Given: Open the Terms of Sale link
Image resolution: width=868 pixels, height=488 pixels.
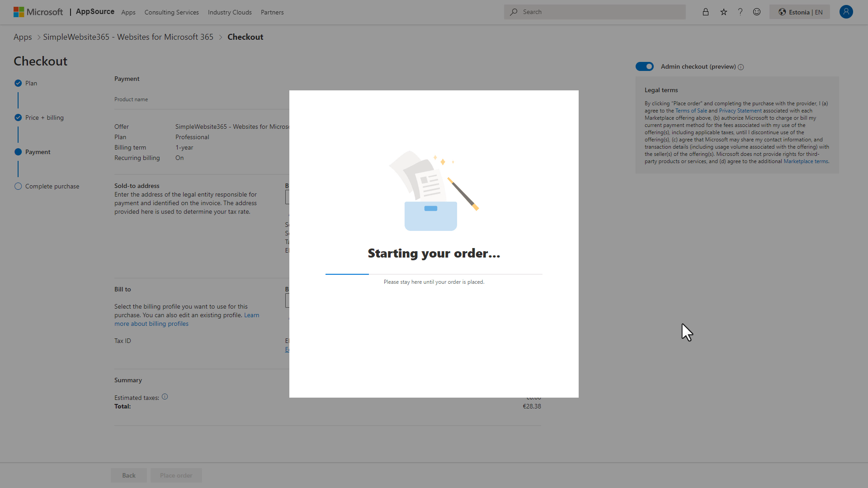Looking at the screenshot, I should pos(691,111).
